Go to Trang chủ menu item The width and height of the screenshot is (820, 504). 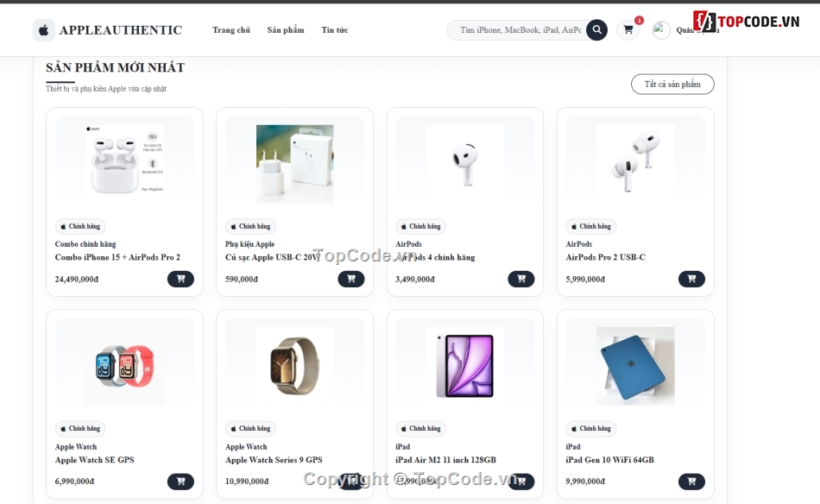(x=231, y=30)
